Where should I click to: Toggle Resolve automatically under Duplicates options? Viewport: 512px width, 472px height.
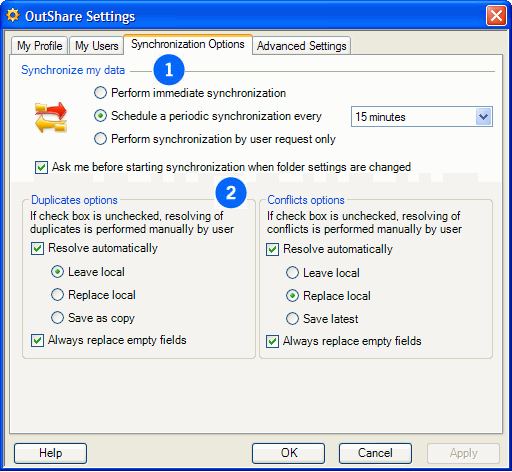pos(37,248)
